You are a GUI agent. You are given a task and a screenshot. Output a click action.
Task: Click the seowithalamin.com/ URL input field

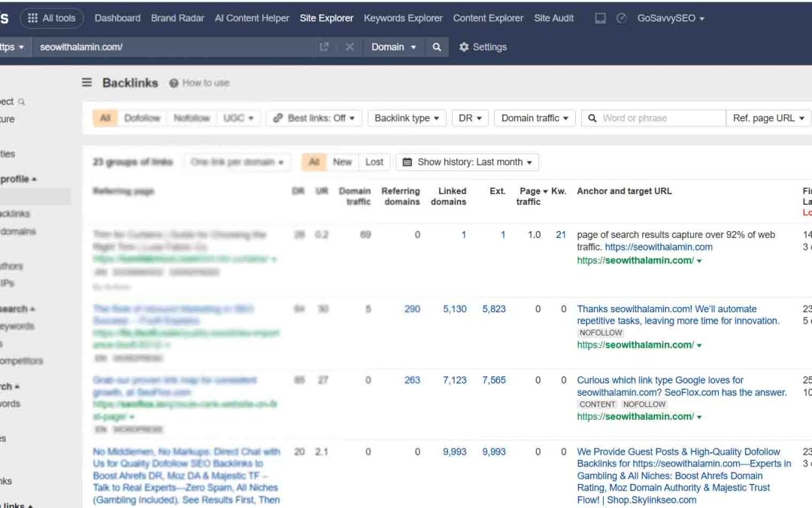pyautogui.click(x=176, y=47)
